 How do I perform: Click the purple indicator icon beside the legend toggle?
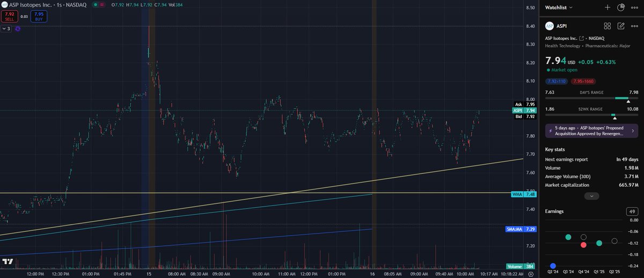tap(18, 28)
